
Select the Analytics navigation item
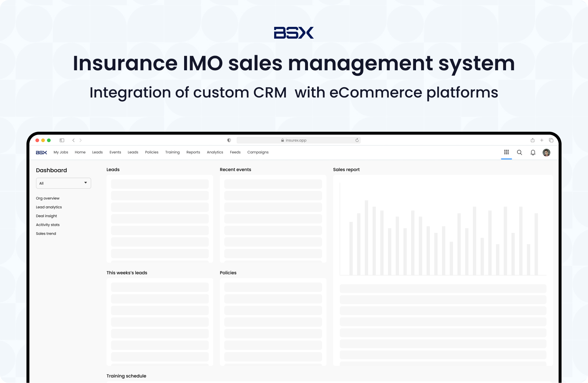pyautogui.click(x=215, y=152)
